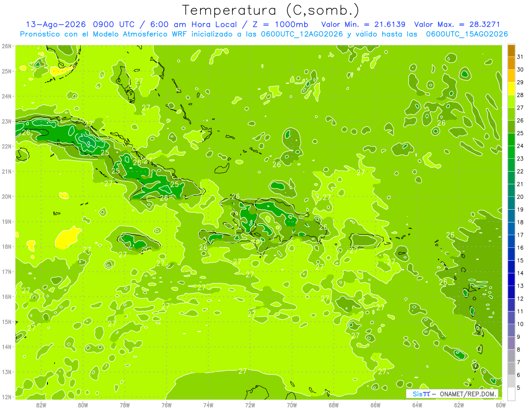Click value 31 on the color scale legend
The height and width of the screenshot is (411, 532).
[520, 57]
